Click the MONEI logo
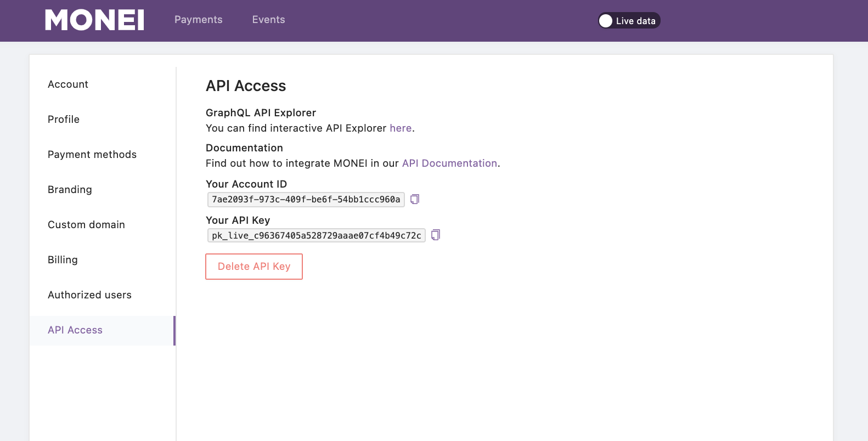 click(94, 20)
